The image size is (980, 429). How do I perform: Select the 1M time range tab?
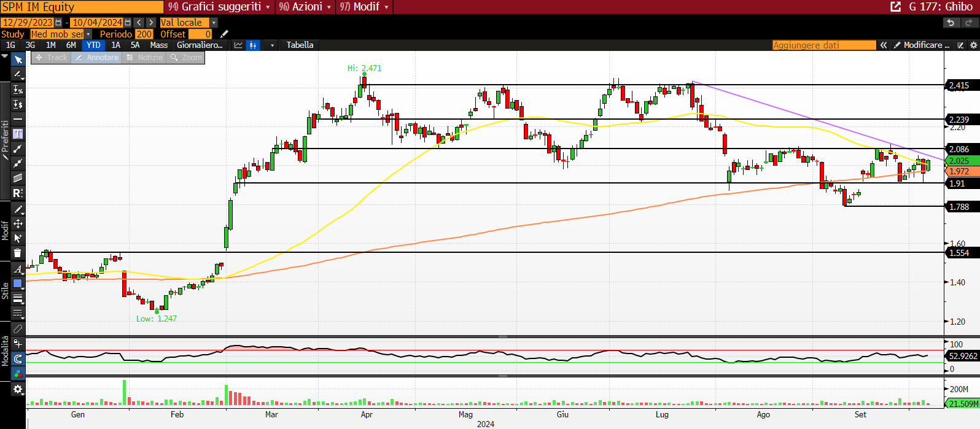pos(51,45)
